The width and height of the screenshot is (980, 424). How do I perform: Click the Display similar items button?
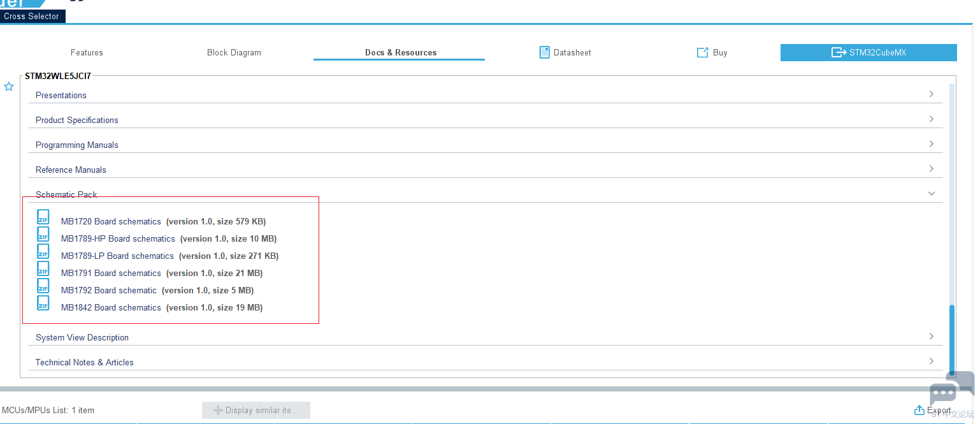coord(256,410)
